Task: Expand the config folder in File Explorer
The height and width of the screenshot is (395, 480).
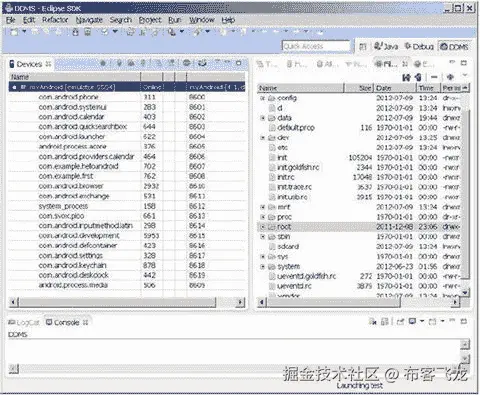Action: point(263,98)
